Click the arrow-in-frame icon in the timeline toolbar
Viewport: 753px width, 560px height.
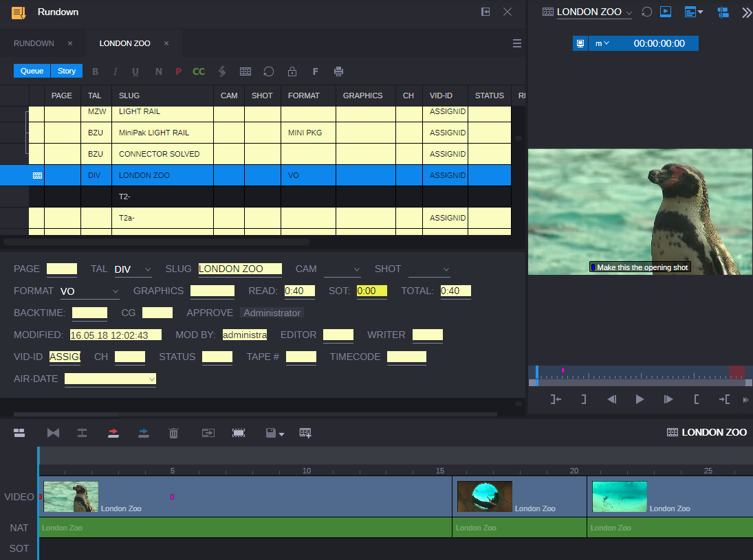click(208, 433)
